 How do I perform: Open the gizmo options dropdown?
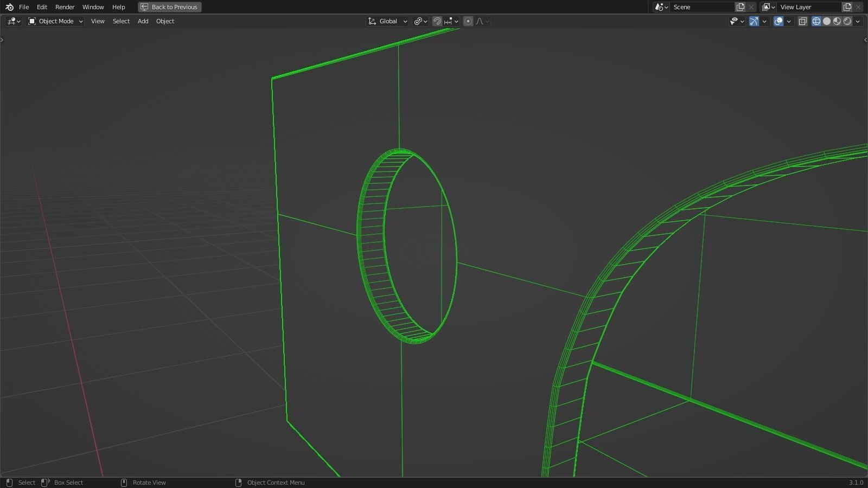click(764, 21)
